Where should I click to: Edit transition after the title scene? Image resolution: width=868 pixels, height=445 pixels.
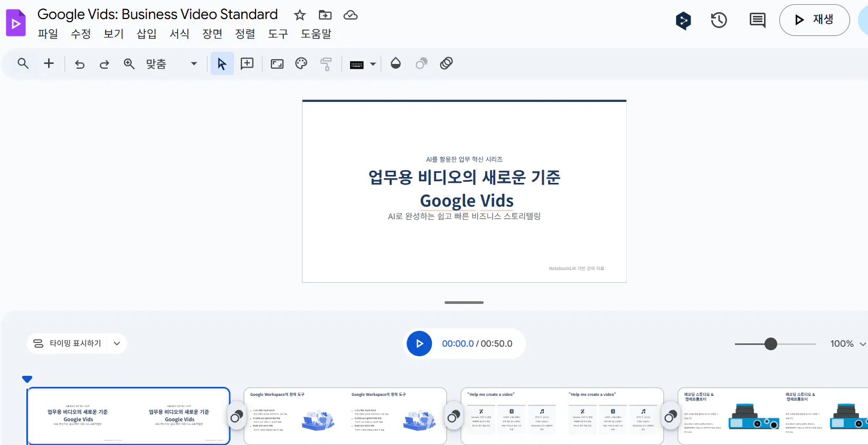click(237, 417)
